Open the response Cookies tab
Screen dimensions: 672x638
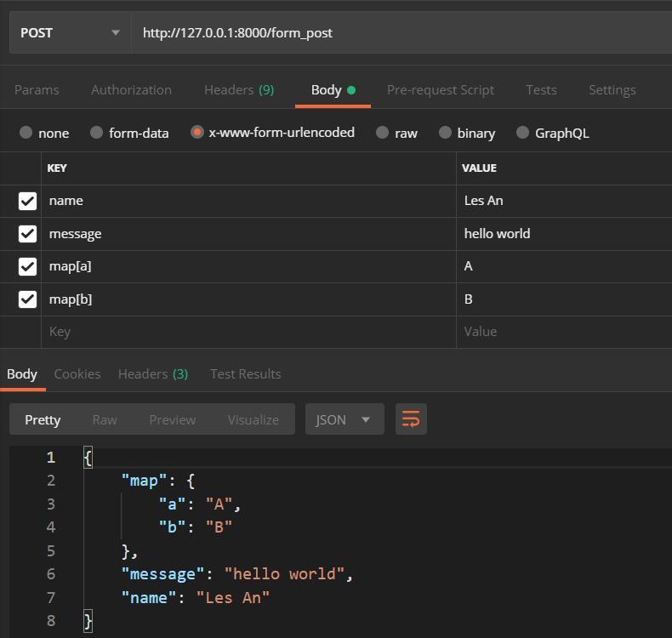(77, 374)
